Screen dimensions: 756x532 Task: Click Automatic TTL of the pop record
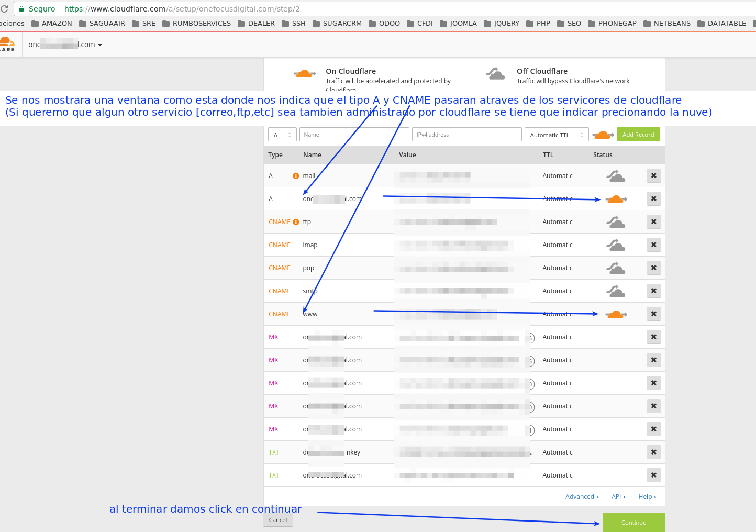pyautogui.click(x=558, y=268)
